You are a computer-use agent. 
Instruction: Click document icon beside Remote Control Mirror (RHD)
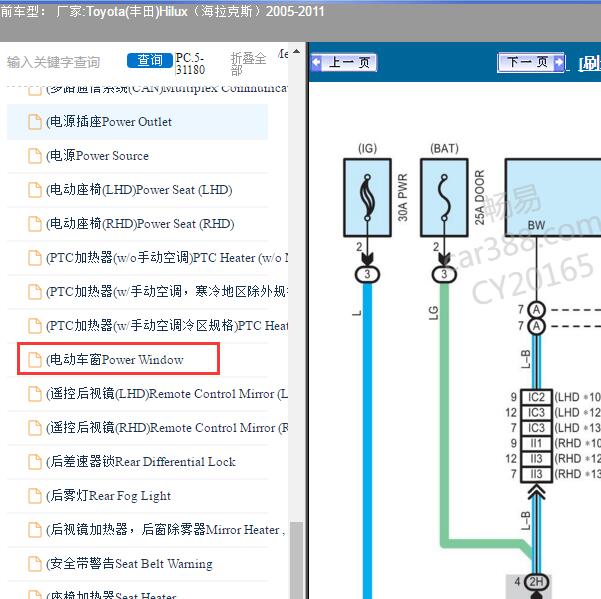[35, 428]
